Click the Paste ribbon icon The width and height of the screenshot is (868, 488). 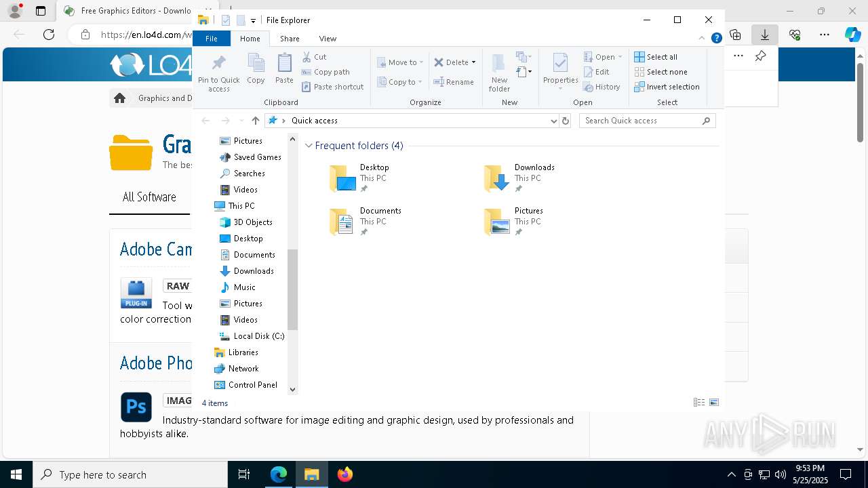(x=284, y=68)
